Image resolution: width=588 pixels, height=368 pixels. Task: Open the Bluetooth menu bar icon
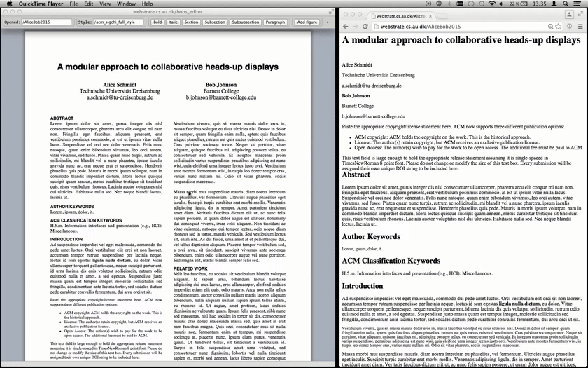[449, 4]
